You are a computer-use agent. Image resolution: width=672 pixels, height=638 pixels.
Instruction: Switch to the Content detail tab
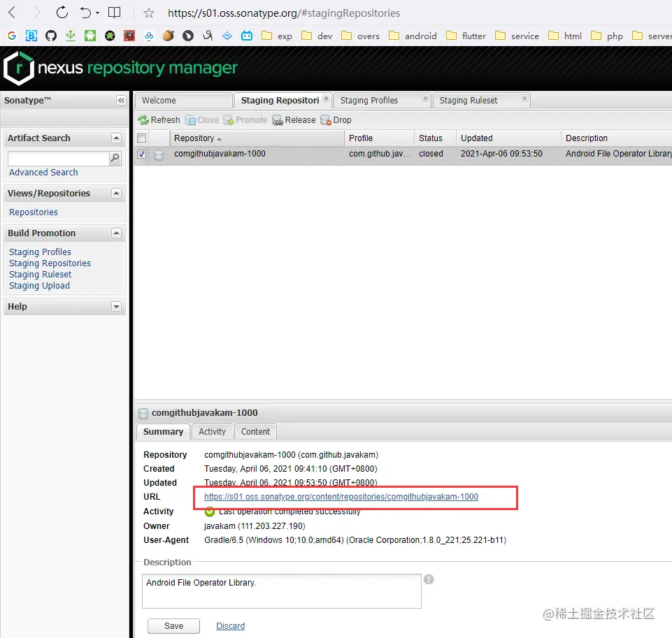pyautogui.click(x=255, y=432)
